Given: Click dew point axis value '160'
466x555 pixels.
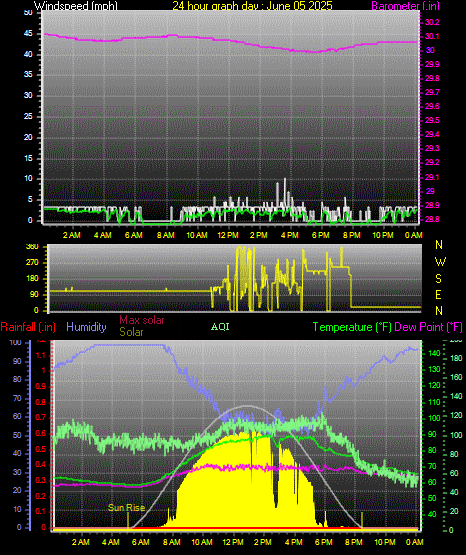Looking at the screenshot, I should pos(456,377).
